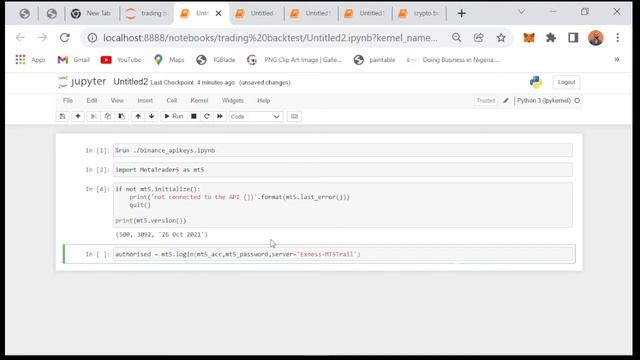The image size is (640, 360).
Task: Open the Gmail bookmark
Action: point(73,60)
